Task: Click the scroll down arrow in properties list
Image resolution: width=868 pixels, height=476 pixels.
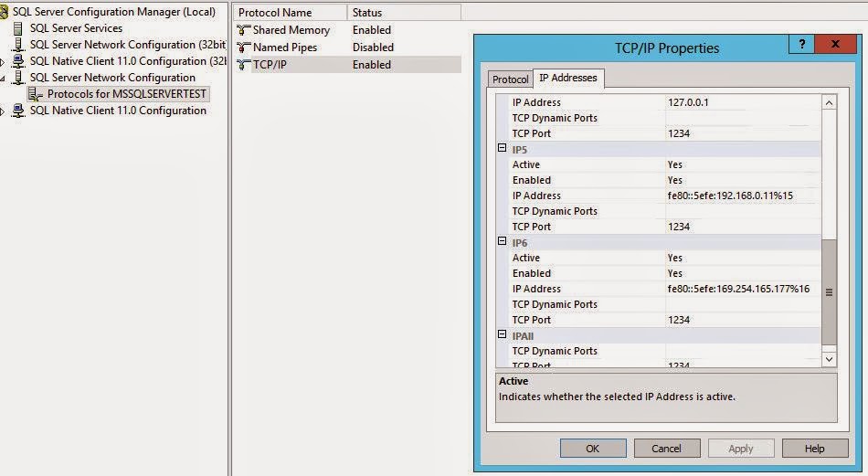Action: point(829,359)
